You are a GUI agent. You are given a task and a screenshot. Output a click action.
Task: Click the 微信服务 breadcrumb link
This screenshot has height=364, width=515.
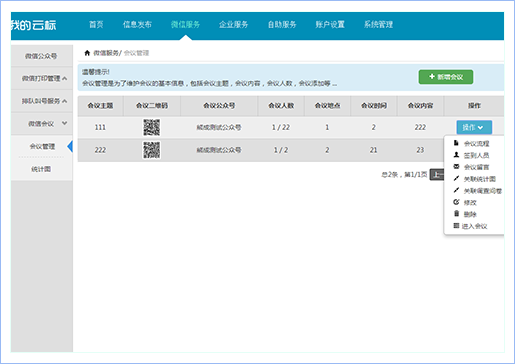pos(106,53)
